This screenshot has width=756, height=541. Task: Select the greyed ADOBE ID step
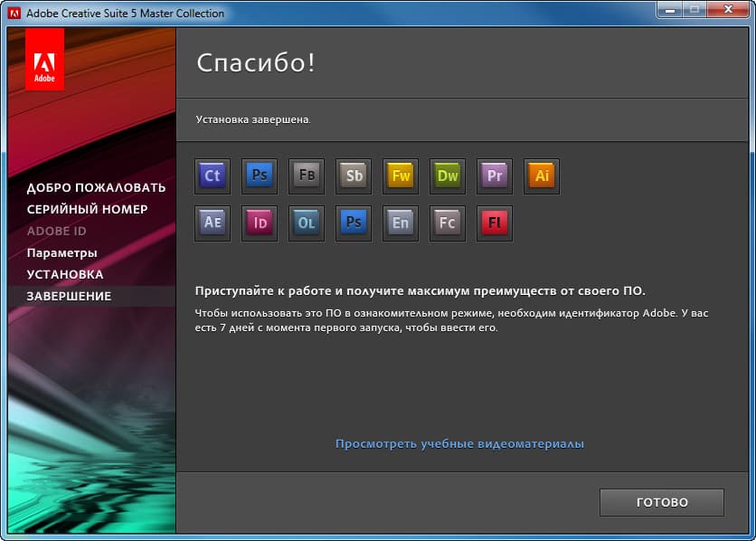[56, 231]
